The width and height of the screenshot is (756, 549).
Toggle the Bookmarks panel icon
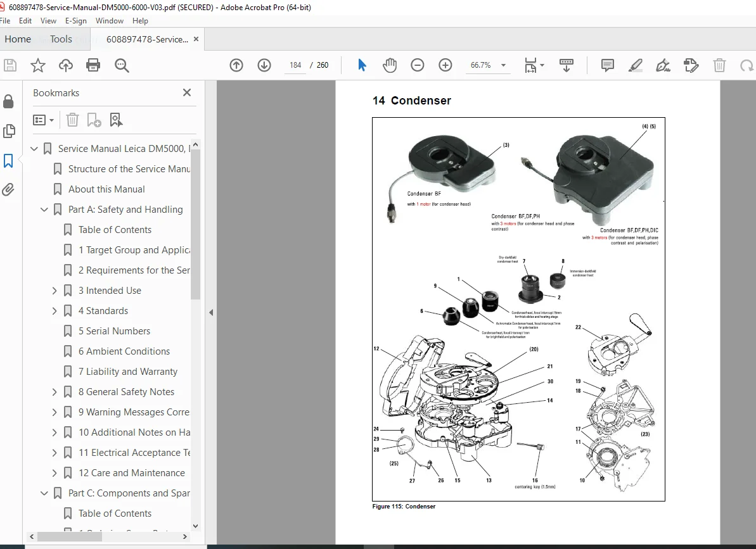tap(8, 161)
